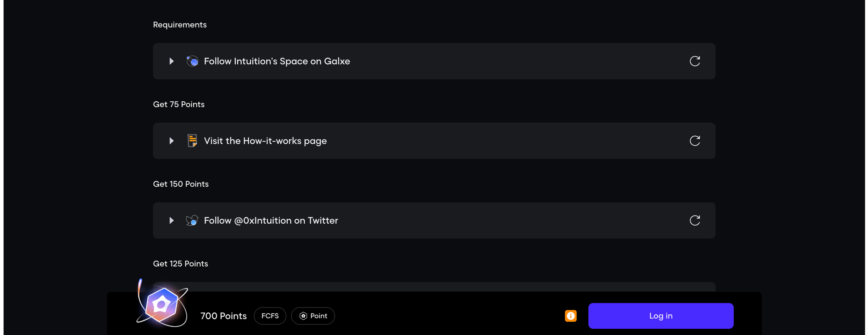The image size is (868, 335).
Task: Expand the Follow @0xIntuition on Twitter arrow
Action: click(x=172, y=220)
